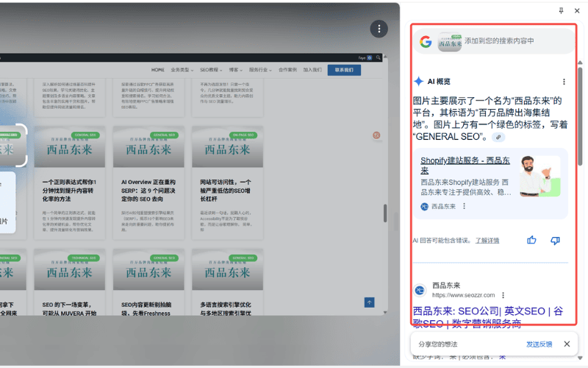Open 合作案例 navigation item
Screen dimensions: 588x368
(x=287, y=70)
